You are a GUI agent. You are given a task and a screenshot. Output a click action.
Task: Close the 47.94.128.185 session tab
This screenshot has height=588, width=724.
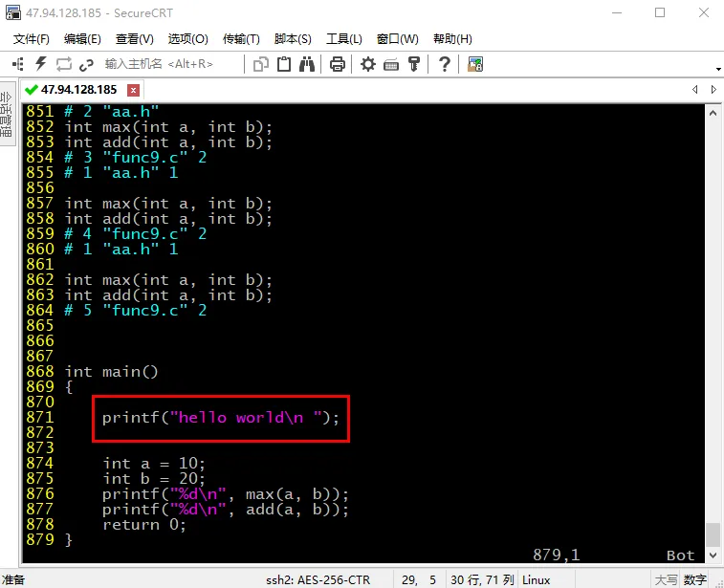(133, 90)
